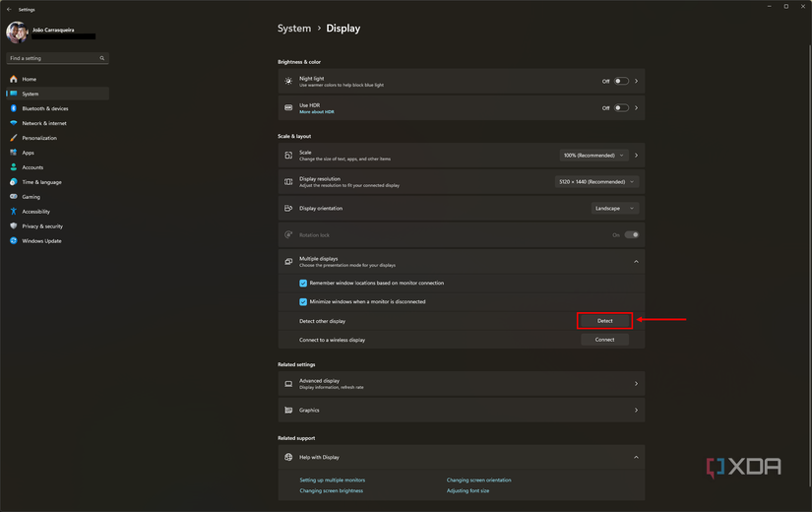Click the back arrow in Settings
Screen dimensions: 812x512
coord(9,9)
